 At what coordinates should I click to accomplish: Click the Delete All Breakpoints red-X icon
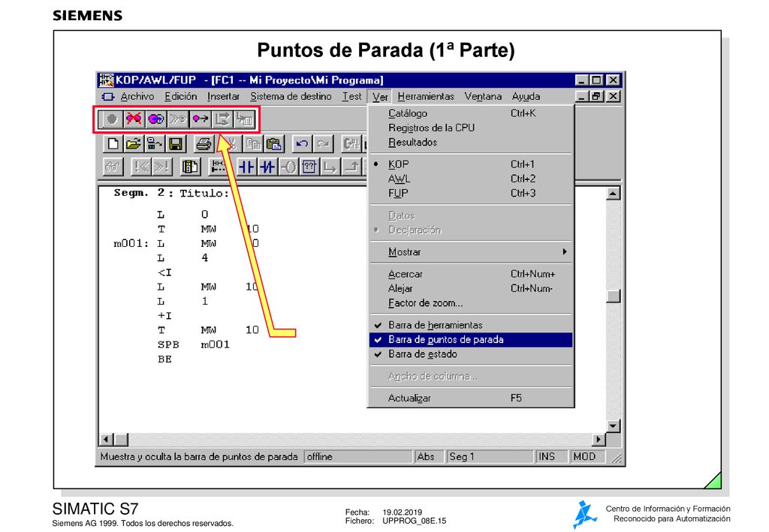tap(134, 119)
